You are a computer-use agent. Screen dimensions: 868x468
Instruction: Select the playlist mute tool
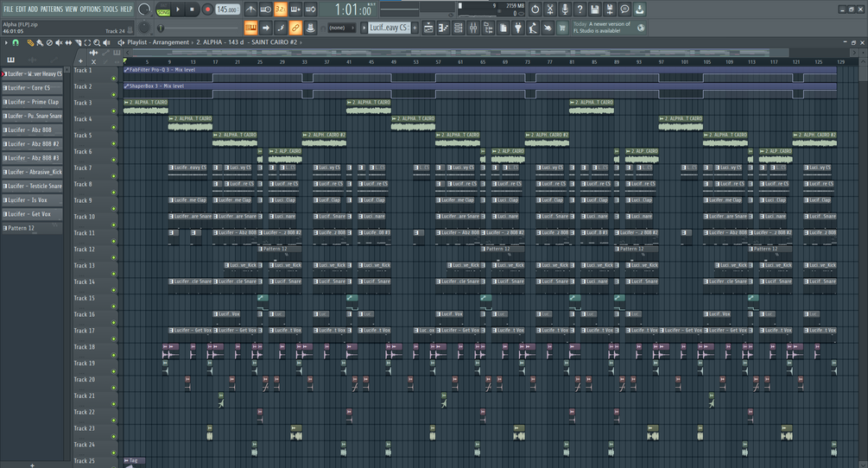[59, 42]
